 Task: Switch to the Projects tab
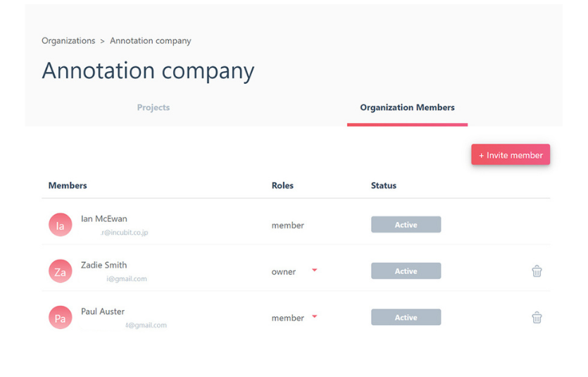coord(154,108)
